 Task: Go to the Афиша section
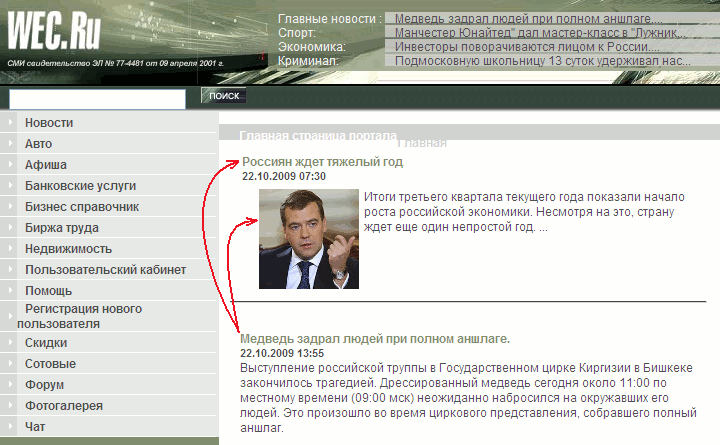(46, 165)
